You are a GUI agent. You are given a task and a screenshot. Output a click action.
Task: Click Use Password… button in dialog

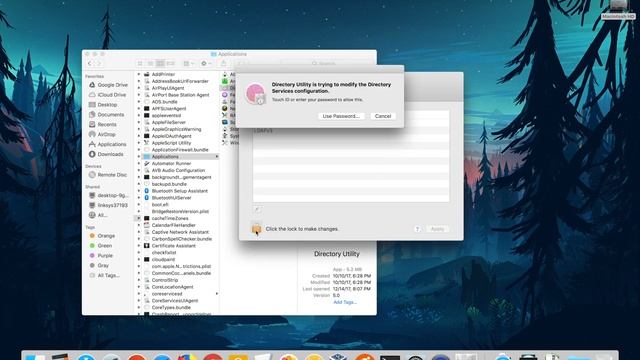click(341, 116)
